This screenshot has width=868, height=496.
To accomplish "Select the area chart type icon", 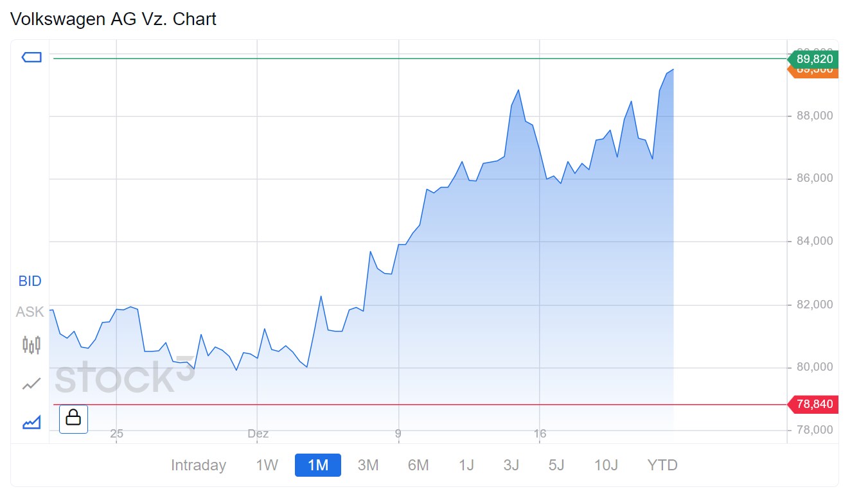I will coord(31,422).
